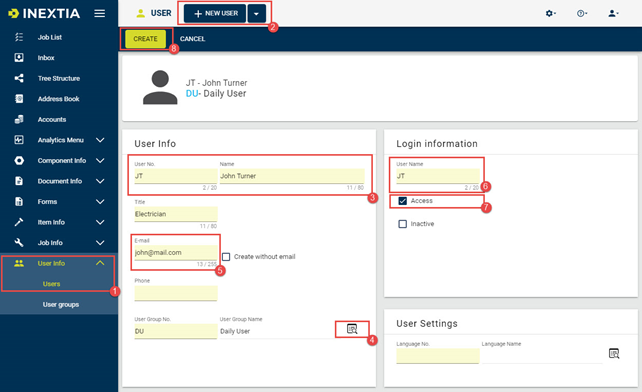Tick the Inactive checkbox
This screenshot has height=392, width=642.
point(402,224)
